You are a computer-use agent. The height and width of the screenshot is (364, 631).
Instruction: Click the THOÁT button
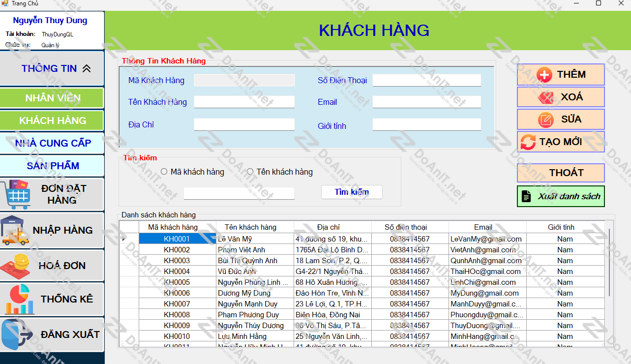click(x=561, y=173)
